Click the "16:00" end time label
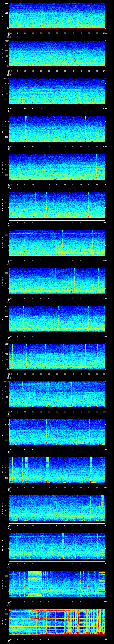The width and height of the screenshot is (114, 644). click(x=105, y=33)
